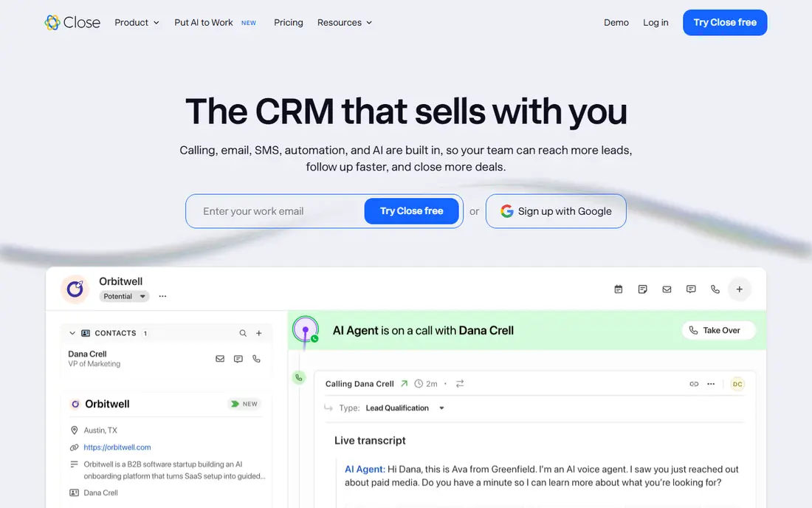Call Dana Crell using phone icon

(x=256, y=358)
